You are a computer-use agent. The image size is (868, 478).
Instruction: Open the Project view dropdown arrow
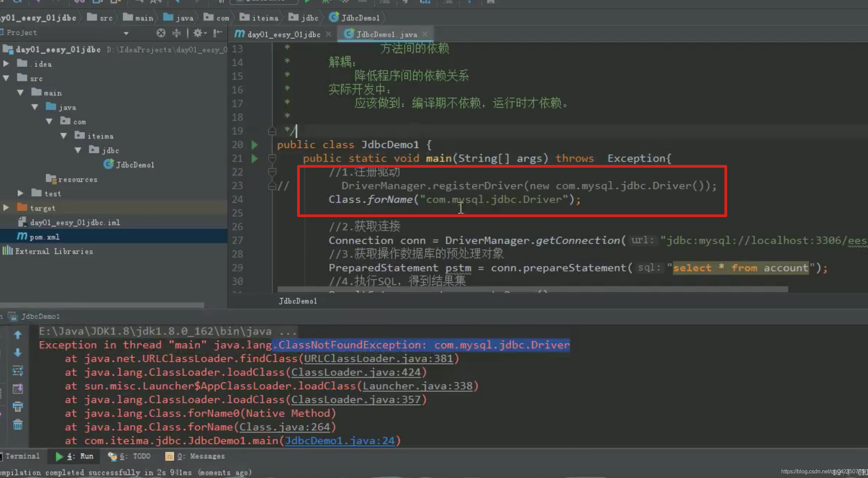[126, 33]
